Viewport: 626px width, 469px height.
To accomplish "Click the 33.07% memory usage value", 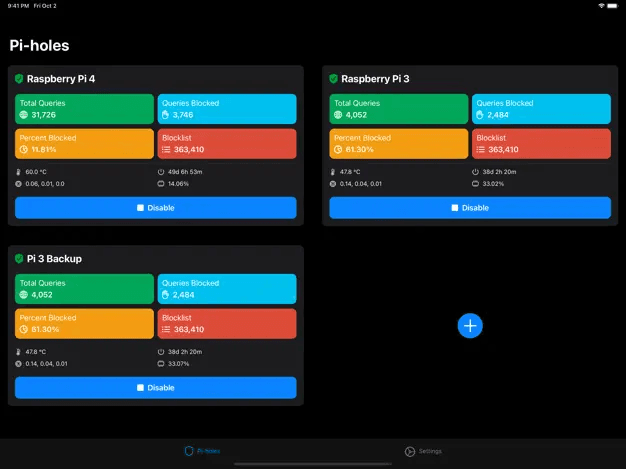I will 178,364.
